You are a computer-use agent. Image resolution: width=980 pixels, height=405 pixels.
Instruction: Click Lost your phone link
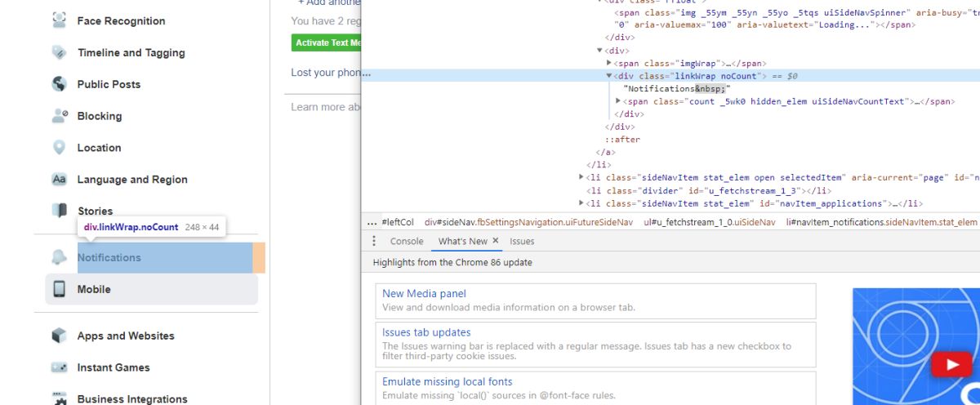click(326, 73)
